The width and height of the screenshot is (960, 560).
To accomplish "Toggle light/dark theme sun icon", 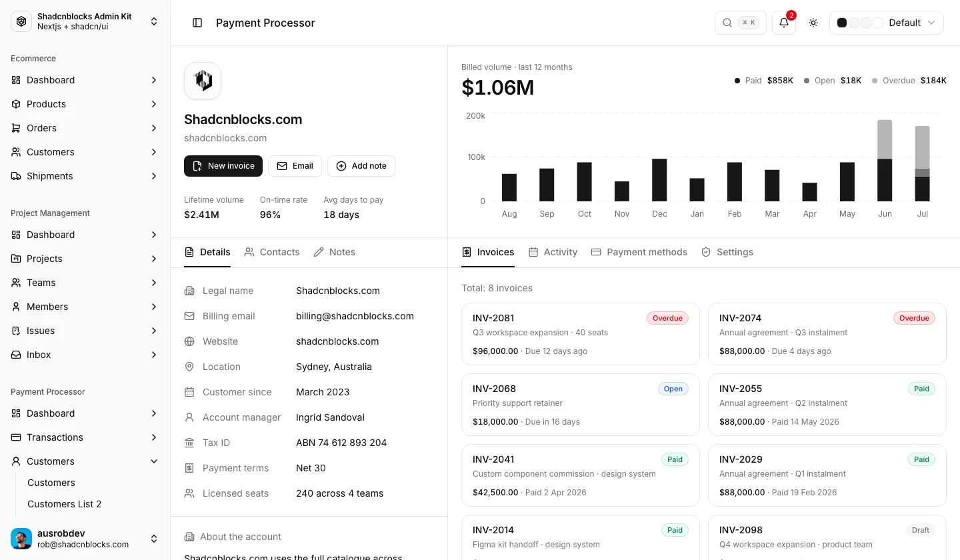I will click(x=813, y=23).
